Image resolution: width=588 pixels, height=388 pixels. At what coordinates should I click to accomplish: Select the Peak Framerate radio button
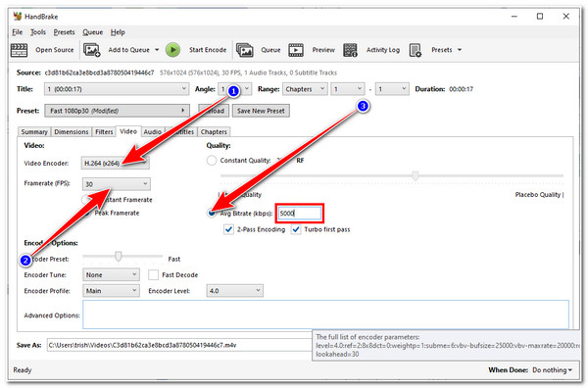[87, 213]
